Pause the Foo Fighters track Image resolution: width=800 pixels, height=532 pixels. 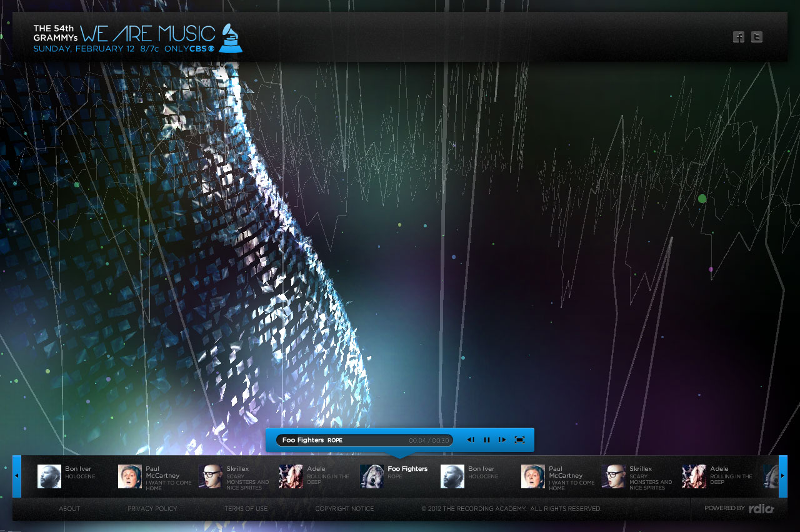487,440
